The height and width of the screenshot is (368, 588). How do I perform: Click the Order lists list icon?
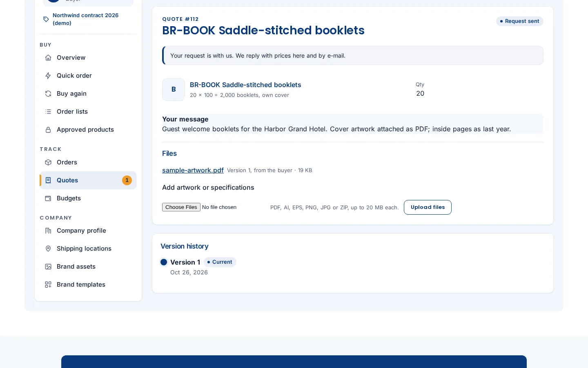click(48, 112)
